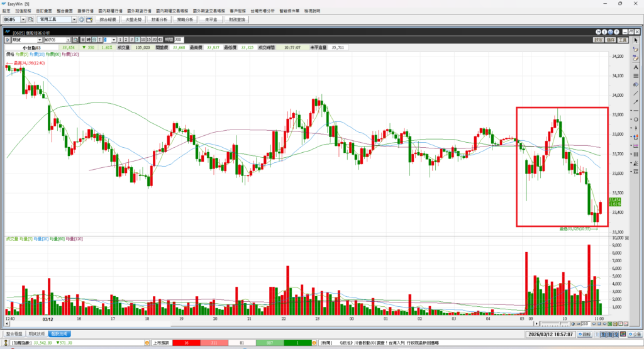Click the 技術分析 button

(160, 20)
